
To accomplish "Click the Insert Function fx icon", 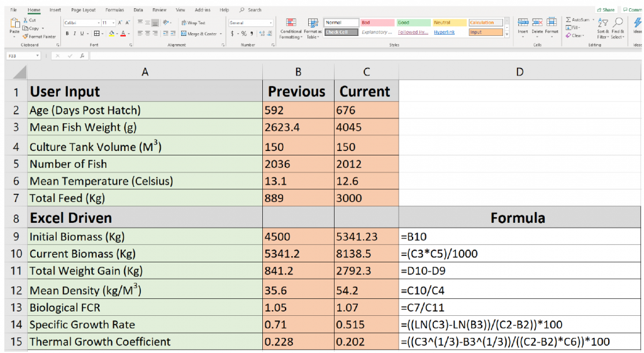I will point(82,56).
